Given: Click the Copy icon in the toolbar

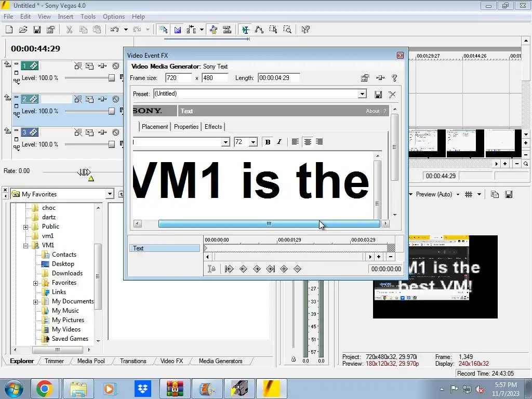Looking at the screenshot, I should [83, 30].
